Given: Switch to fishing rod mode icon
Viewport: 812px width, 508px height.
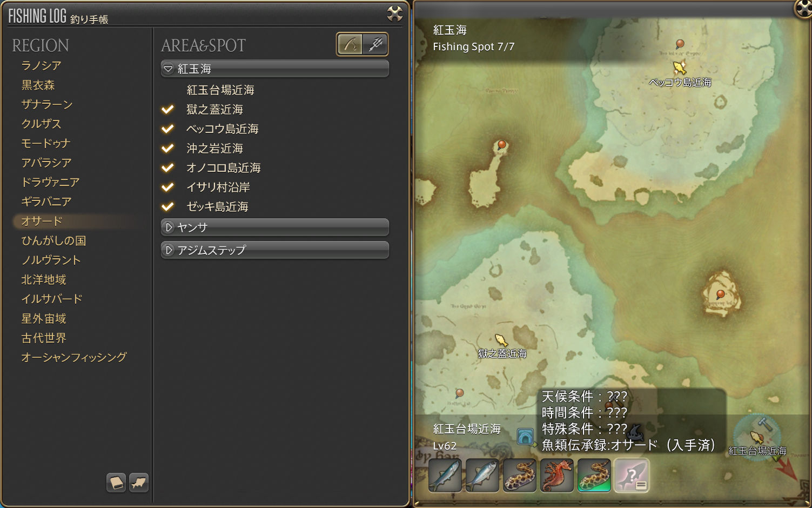Looking at the screenshot, I should pos(350,44).
